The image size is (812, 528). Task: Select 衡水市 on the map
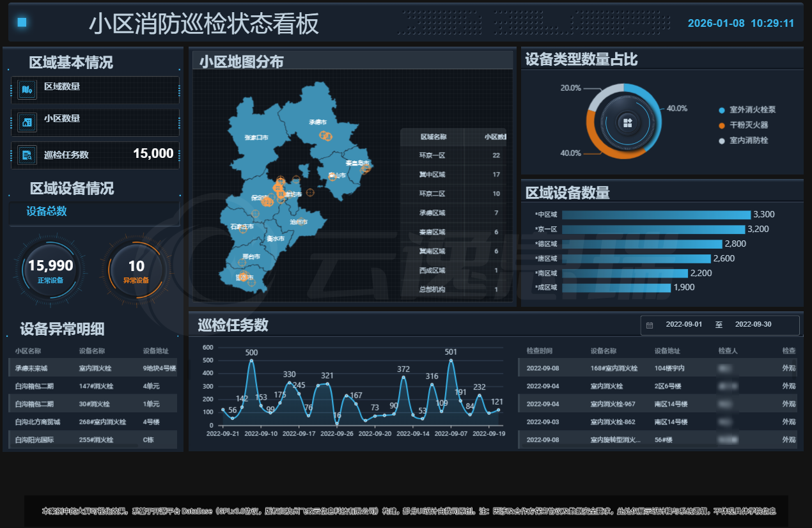275,238
